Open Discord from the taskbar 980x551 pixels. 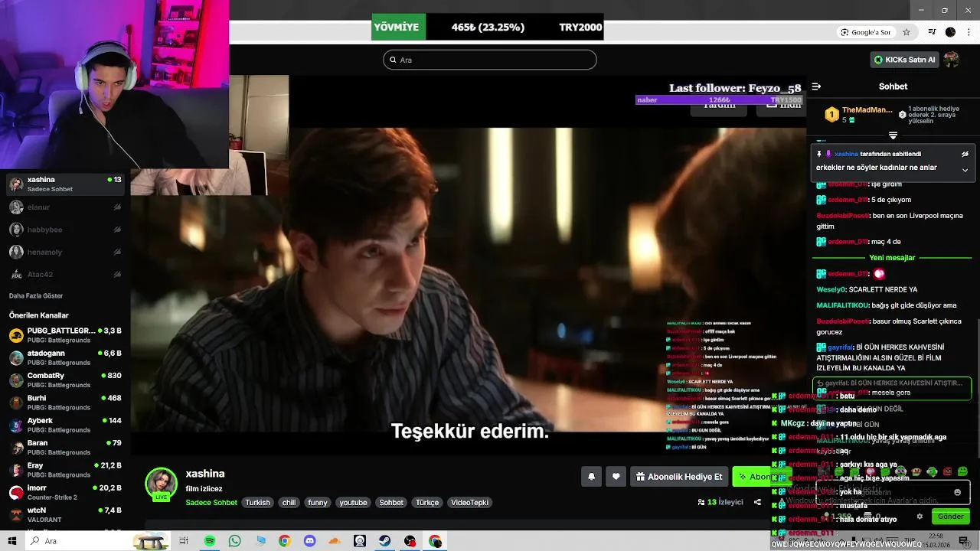(x=309, y=541)
